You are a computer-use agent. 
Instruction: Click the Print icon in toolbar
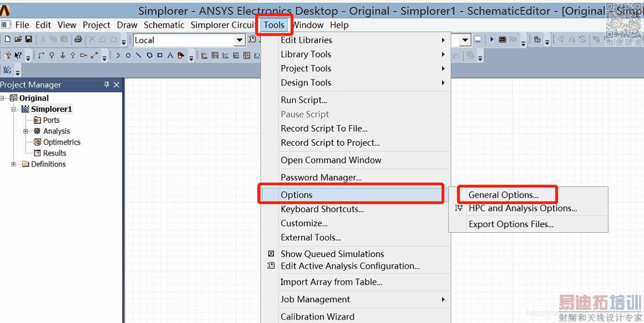[78, 39]
